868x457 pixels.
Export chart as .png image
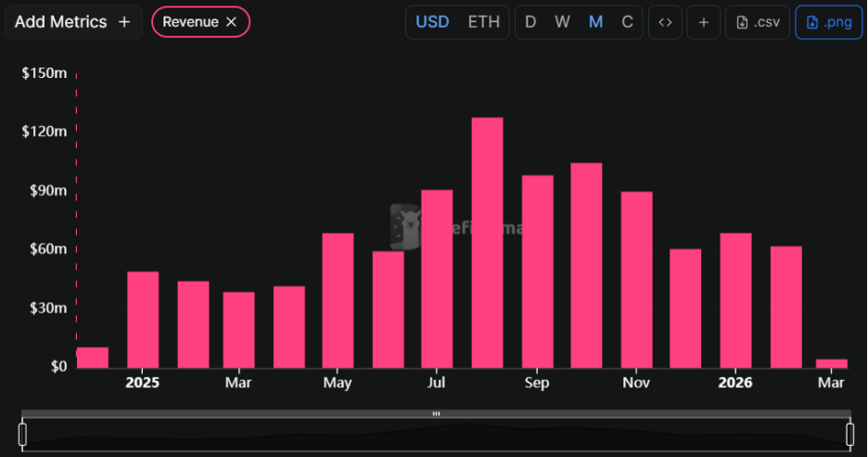coord(823,22)
